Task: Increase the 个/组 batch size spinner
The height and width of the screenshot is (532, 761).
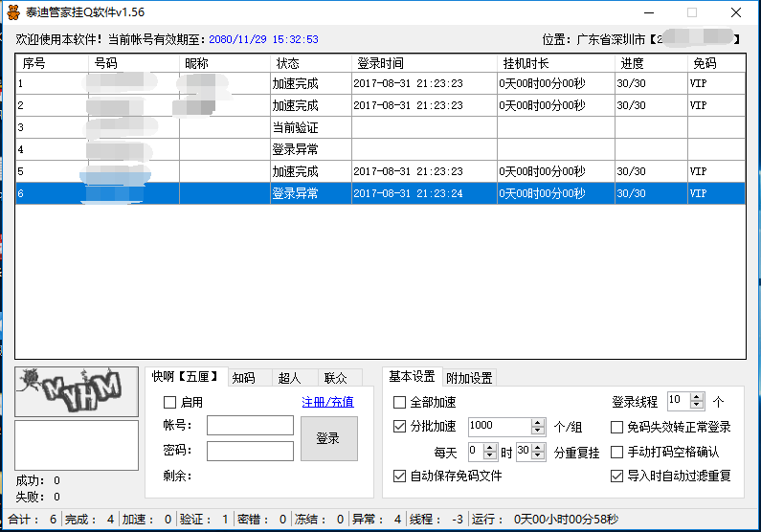Action: (537, 422)
